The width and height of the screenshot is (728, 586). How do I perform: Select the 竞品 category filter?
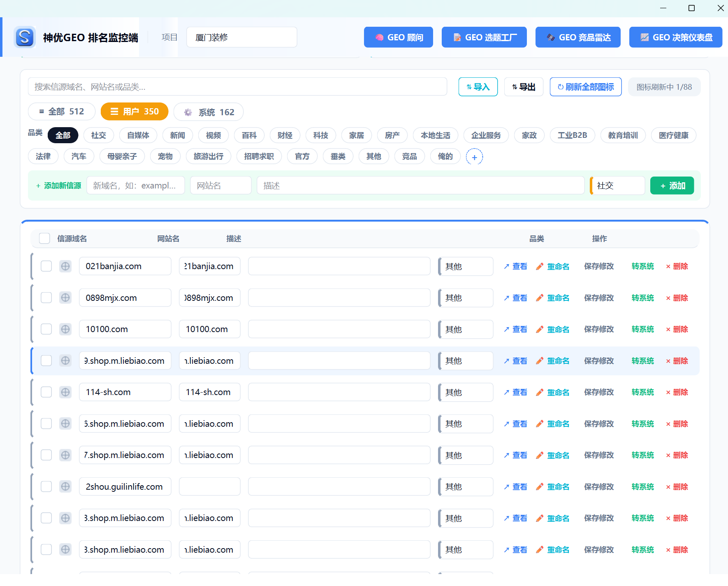click(x=410, y=156)
